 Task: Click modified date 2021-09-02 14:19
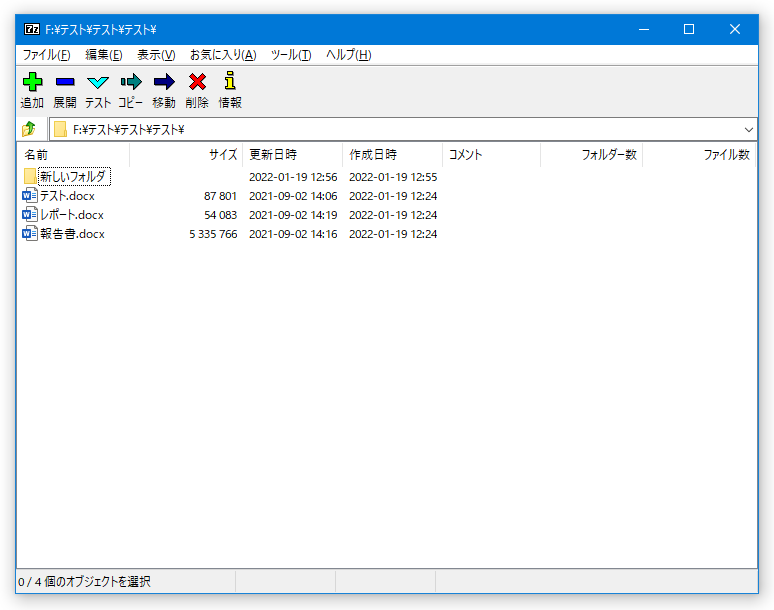click(x=293, y=215)
